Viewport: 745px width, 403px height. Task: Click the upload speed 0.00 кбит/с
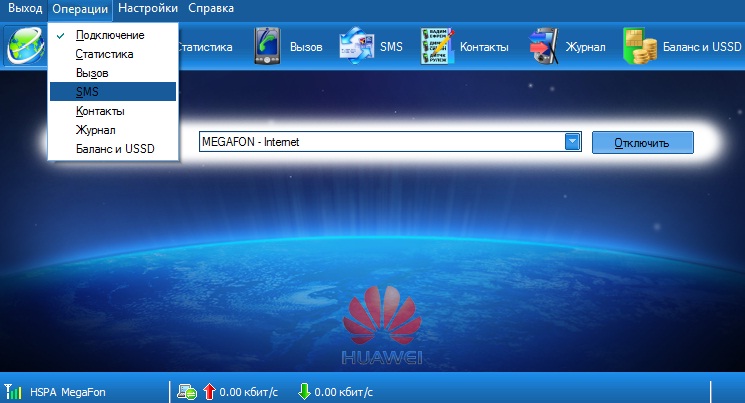pos(248,392)
